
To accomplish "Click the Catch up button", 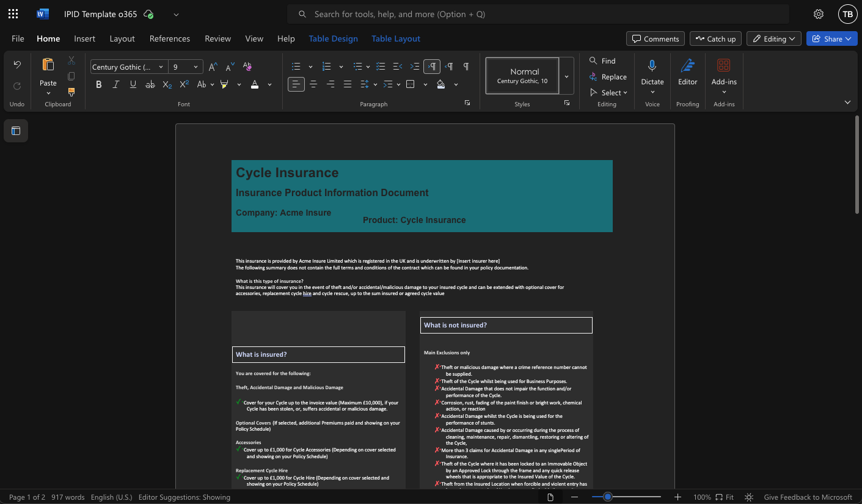I will [x=715, y=38].
